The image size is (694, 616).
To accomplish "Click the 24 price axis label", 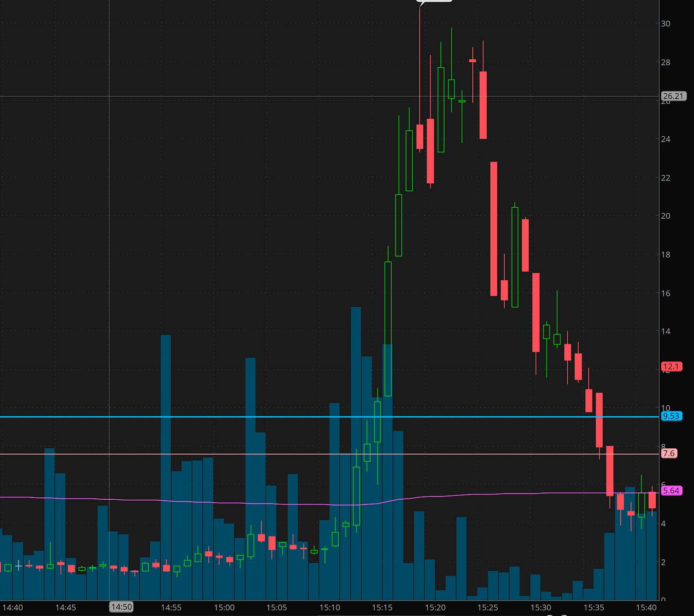I will (665, 139).
